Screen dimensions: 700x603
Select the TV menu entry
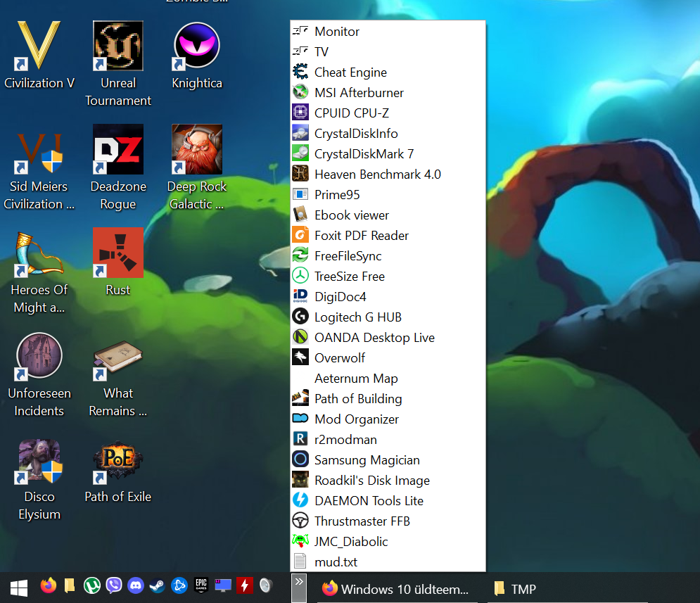tap(388, 52)
